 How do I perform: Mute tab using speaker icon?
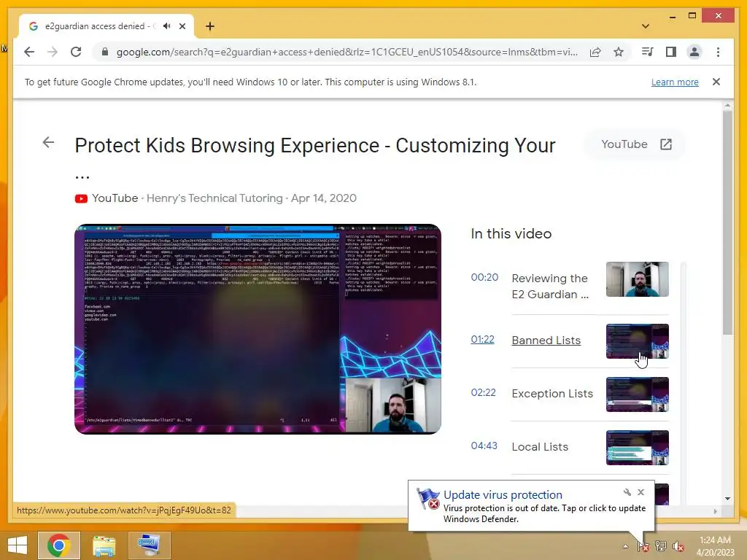coord(167,26)
